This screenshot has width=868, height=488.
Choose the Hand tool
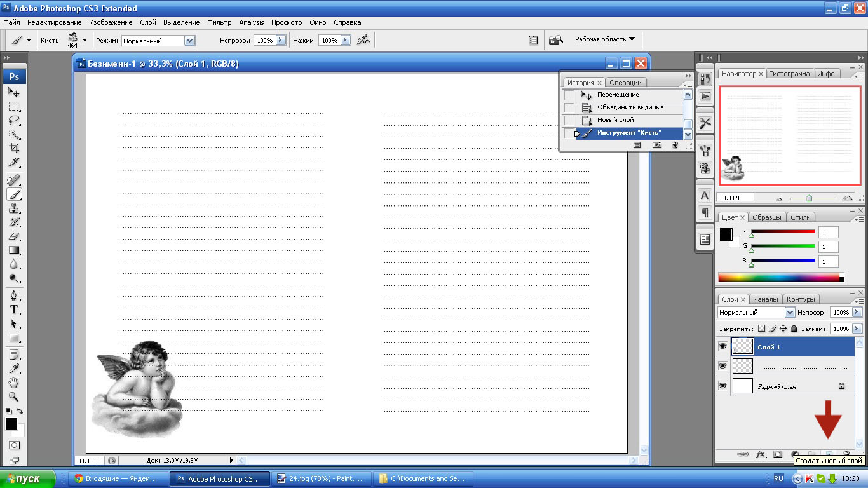pos(14,383)
